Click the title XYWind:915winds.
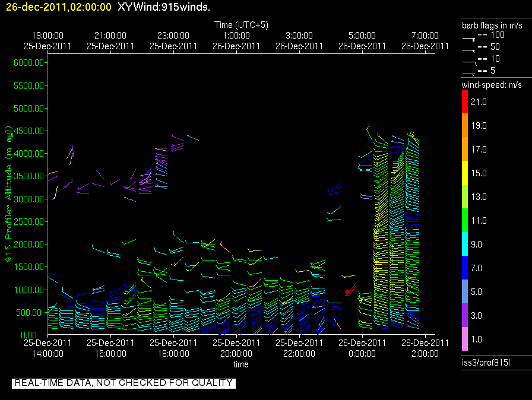This screenshot has height=400, width=532. pos(164,7)
